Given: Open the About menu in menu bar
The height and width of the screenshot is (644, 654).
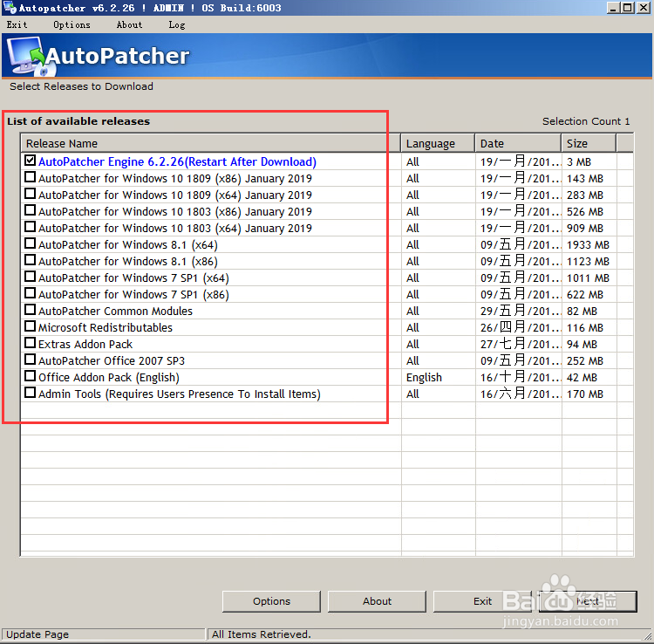Looking at the screenshot, I should [129, 24].
